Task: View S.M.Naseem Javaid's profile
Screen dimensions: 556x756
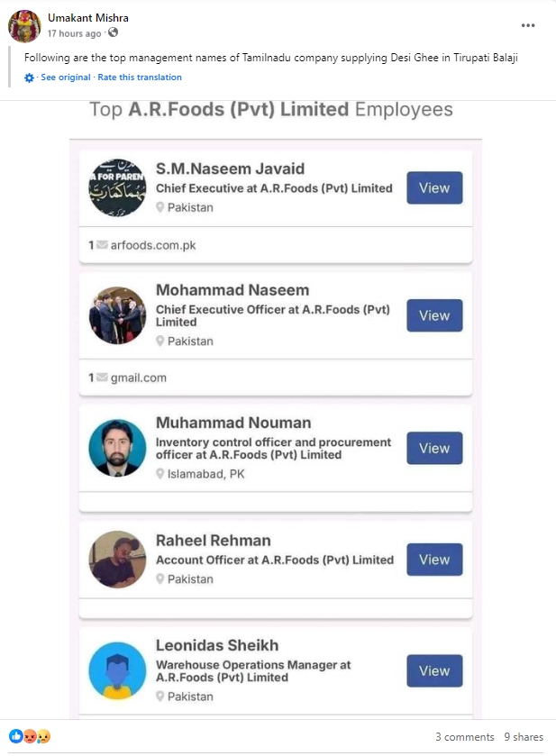Action: pos(434,187)
